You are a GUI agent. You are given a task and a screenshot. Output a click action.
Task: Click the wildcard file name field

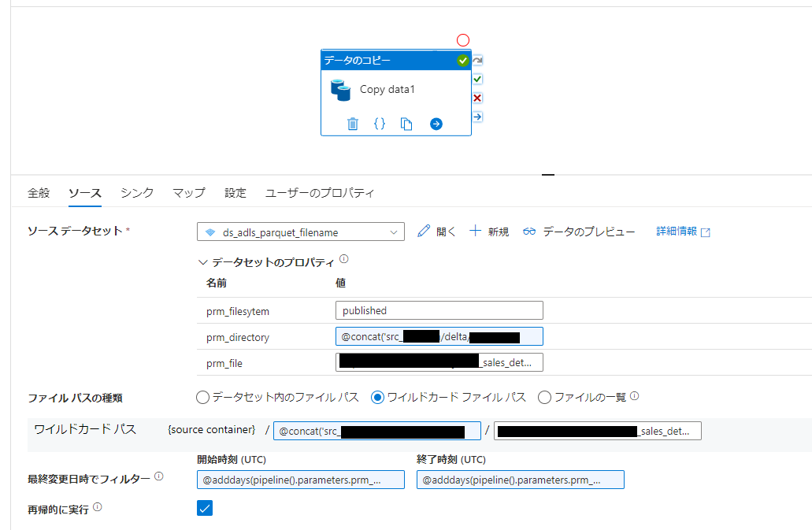tap(598, 431)
